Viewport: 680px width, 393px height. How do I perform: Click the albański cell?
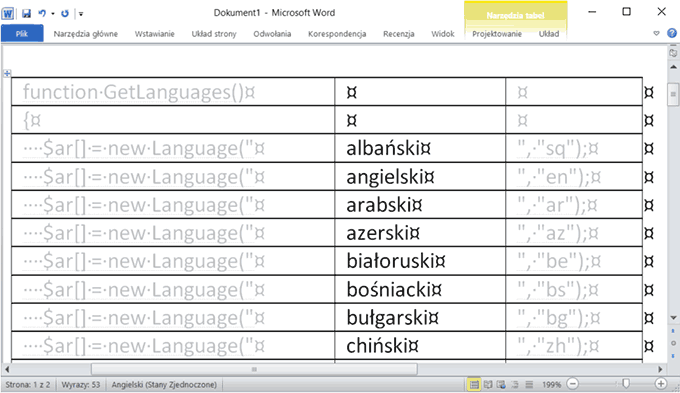click(x=420, y=148)
